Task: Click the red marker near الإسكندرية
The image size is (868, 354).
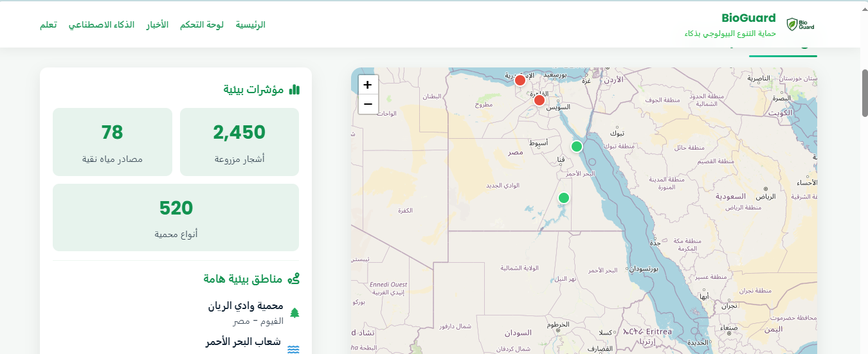Action: [520, 80]
